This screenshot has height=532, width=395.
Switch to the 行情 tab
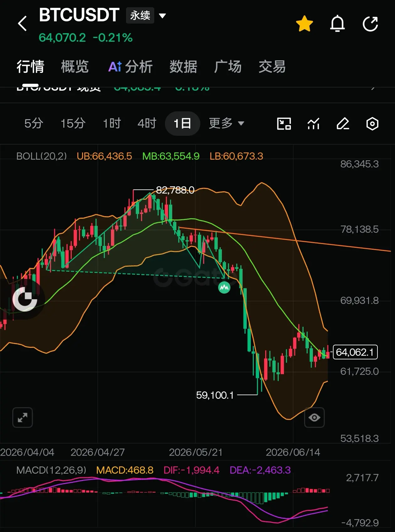pos(30,66)
